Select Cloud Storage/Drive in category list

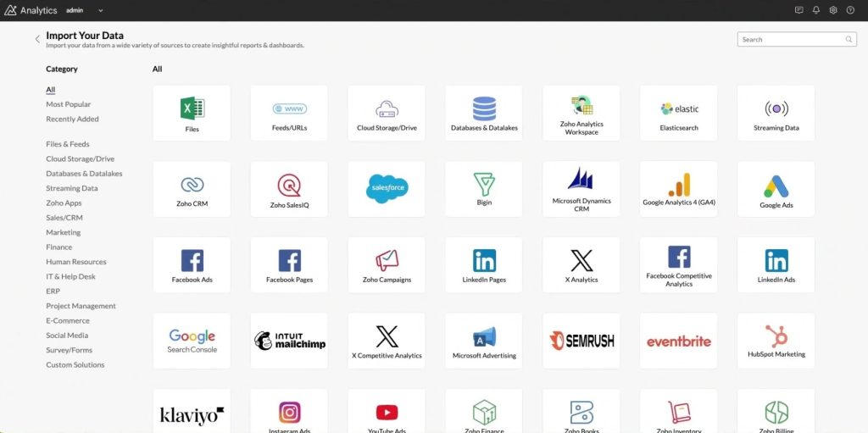(81, 158)
